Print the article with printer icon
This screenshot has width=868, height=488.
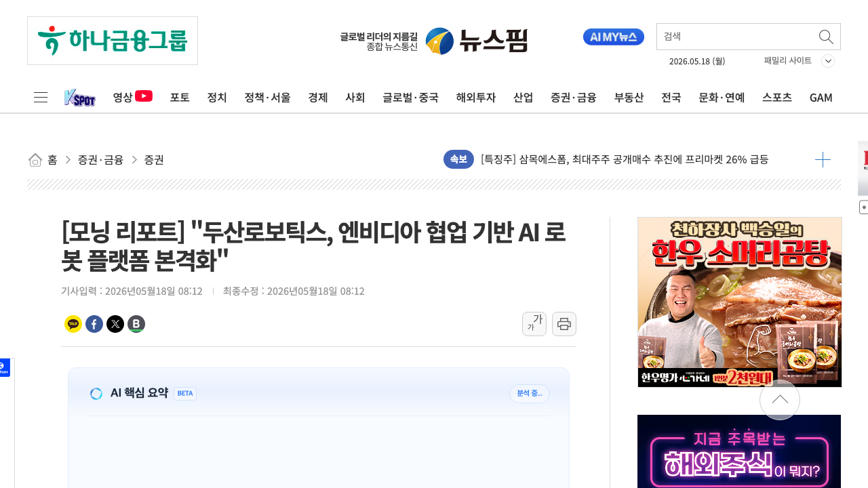pyautogui.click(x=564, y=324)
